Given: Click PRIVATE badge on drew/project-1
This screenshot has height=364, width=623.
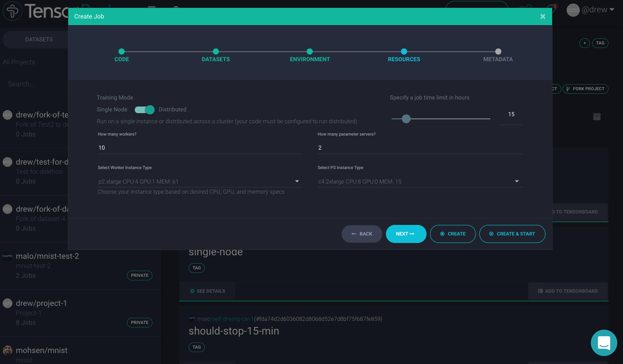Looking at the screenshot, I should [x=140, y=323].
